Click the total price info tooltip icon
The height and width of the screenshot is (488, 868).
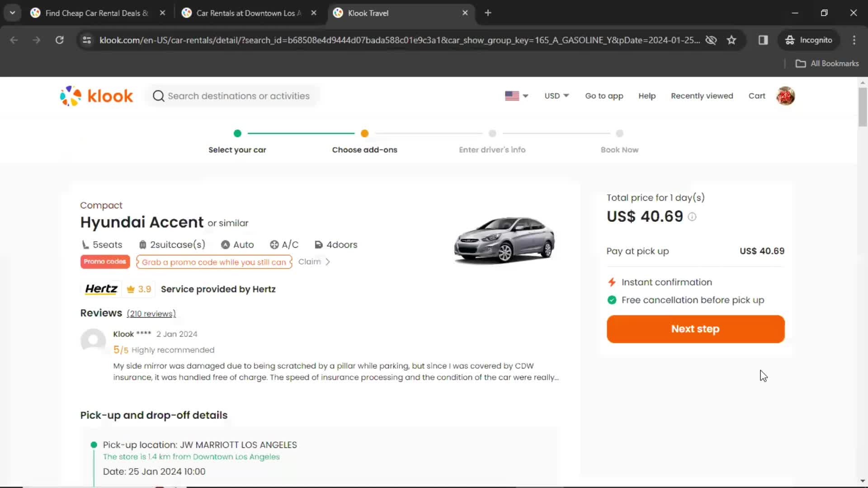pos(692,217)
